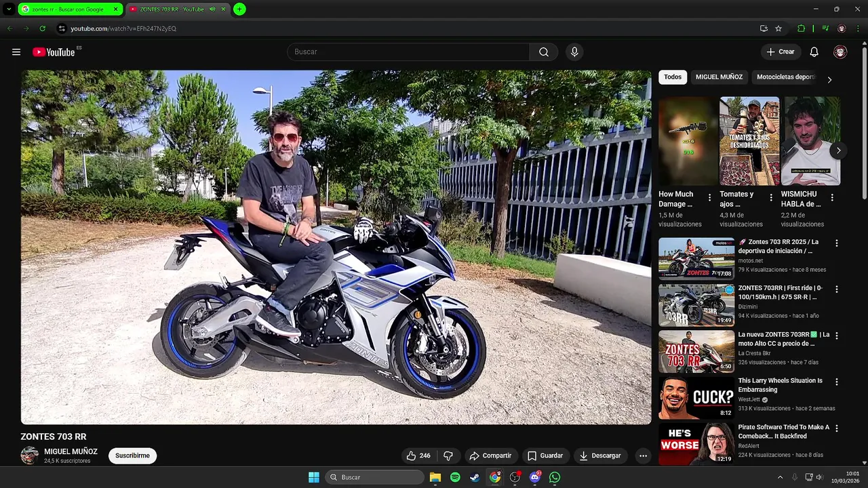Open the Zontes 703 RR 2025 motos.net video title
The width and height of the screenshot is (868, 488).
click(780, 246)
